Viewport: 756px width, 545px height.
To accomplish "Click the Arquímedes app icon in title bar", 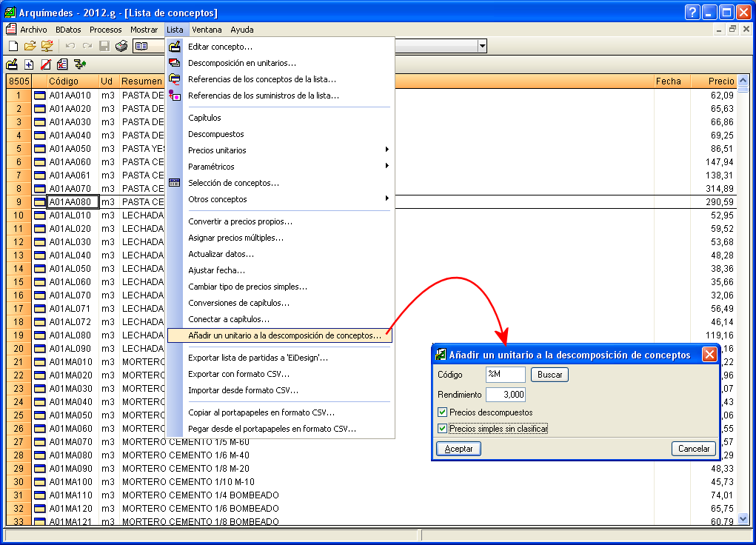I will [x=10, y=13].
